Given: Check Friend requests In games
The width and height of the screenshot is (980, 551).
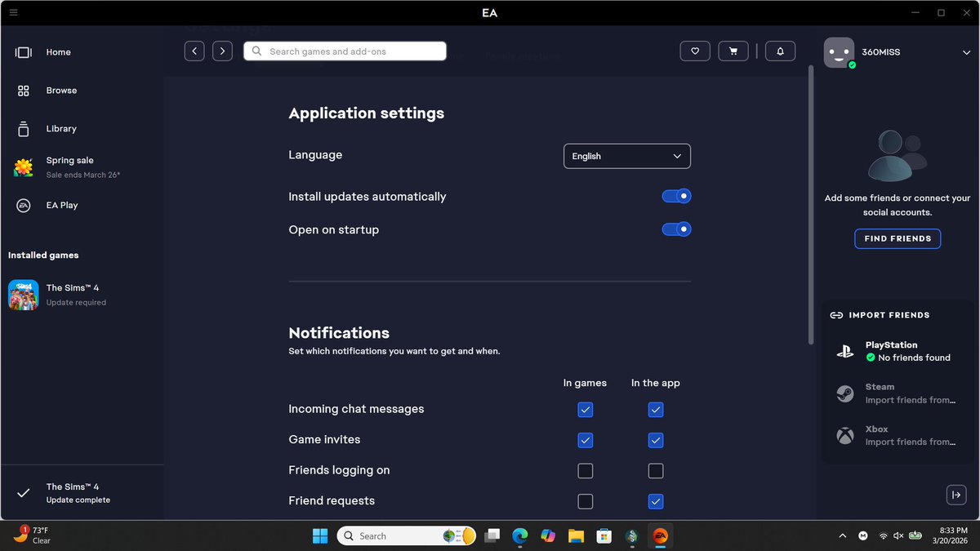Looking at the screenshot, I should coord(585,501).
